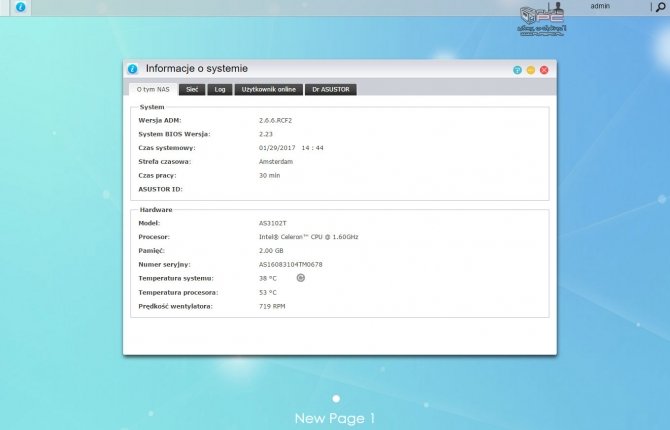Click the CPU temperature value 53 °C

267,292
